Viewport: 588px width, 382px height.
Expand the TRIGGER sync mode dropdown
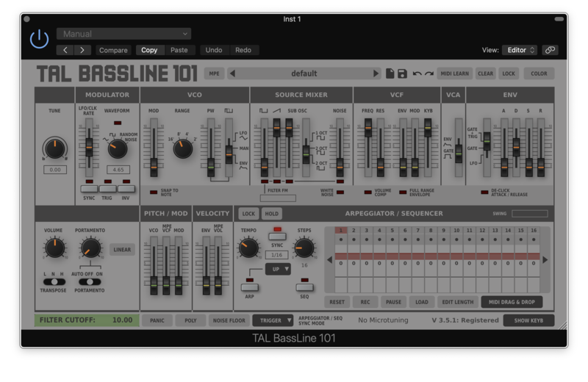click(273, 320)
